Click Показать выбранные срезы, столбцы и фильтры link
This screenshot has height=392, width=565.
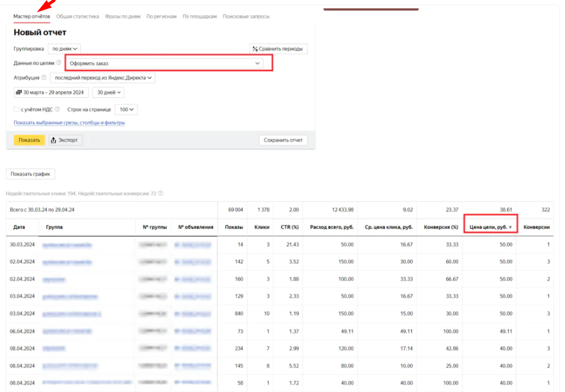[69, 123]
